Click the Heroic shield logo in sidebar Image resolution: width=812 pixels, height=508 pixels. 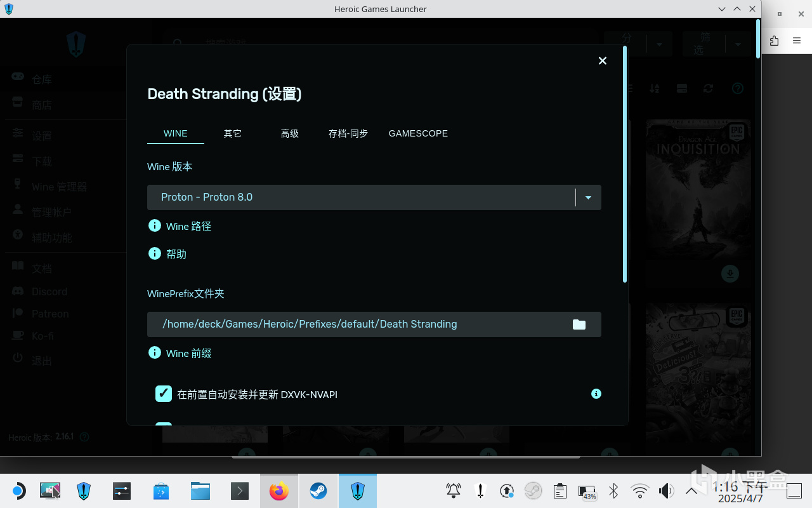76,44
